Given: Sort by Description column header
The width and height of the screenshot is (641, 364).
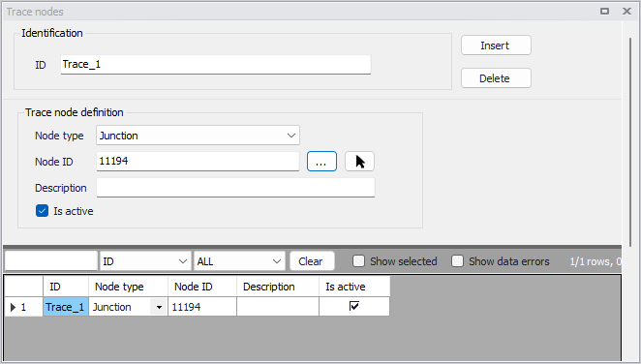Looking at the screenshot, I should 278,287.
